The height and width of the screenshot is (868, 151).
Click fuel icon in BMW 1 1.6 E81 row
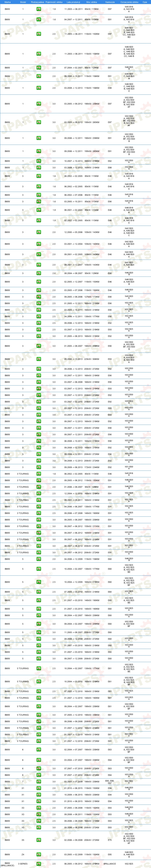click(39, 19)
